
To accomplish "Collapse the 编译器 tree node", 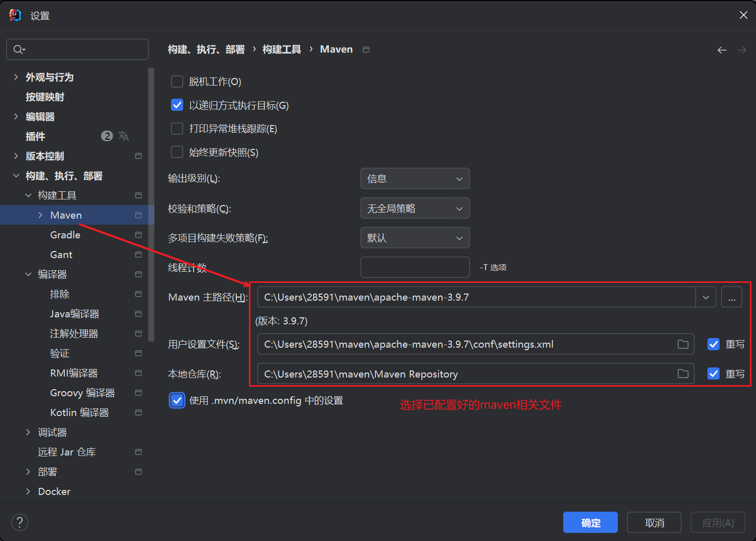I will [x=28, y=274].
